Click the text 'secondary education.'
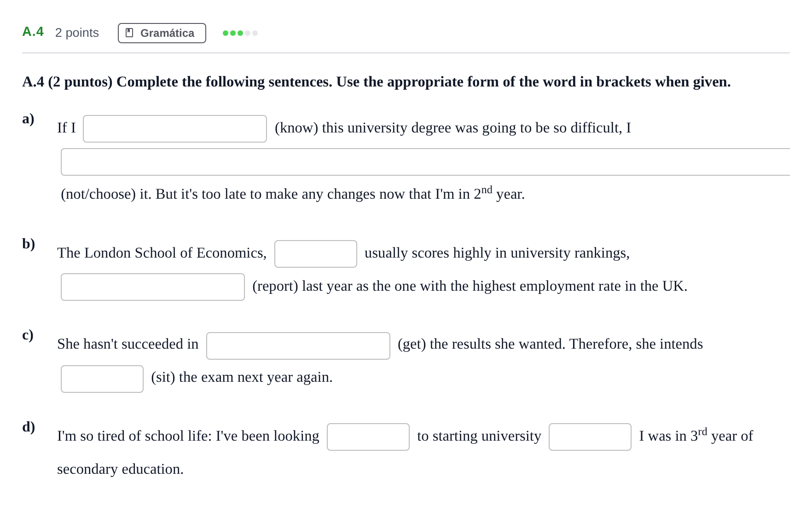812x517 pixels. pos(120,469)
